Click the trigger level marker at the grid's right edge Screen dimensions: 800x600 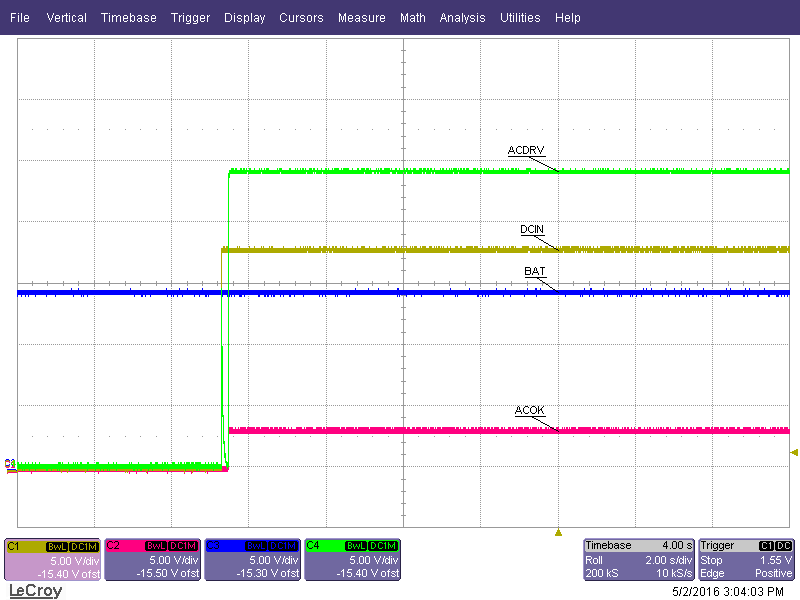point(794,452)
